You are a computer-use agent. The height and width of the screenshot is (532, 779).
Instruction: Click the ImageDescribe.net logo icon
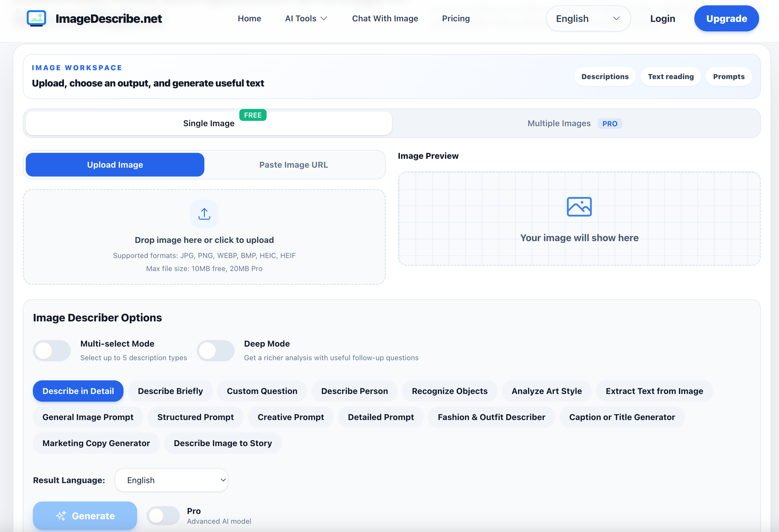click(x=36, y=18)
